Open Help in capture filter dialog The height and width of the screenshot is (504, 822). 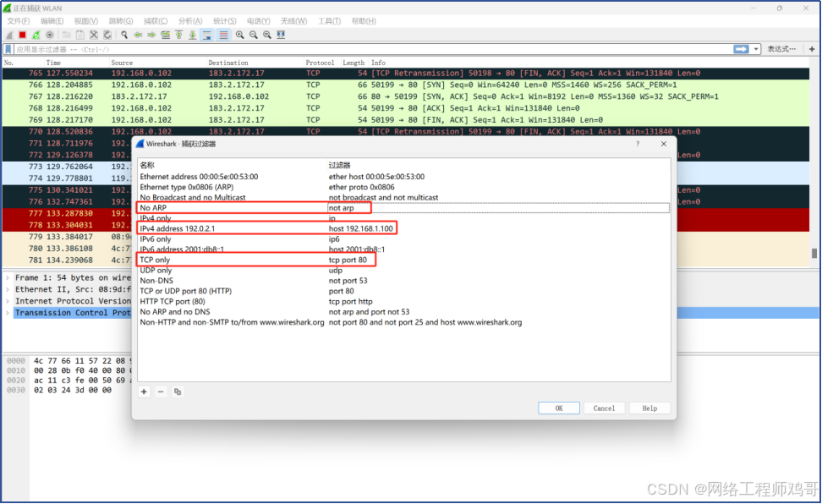pos(649,408)
